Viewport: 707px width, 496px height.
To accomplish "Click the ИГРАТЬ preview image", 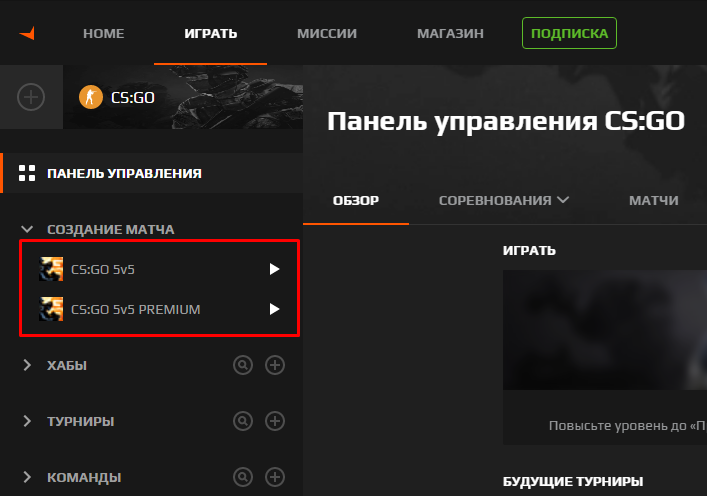I will 605,330.
